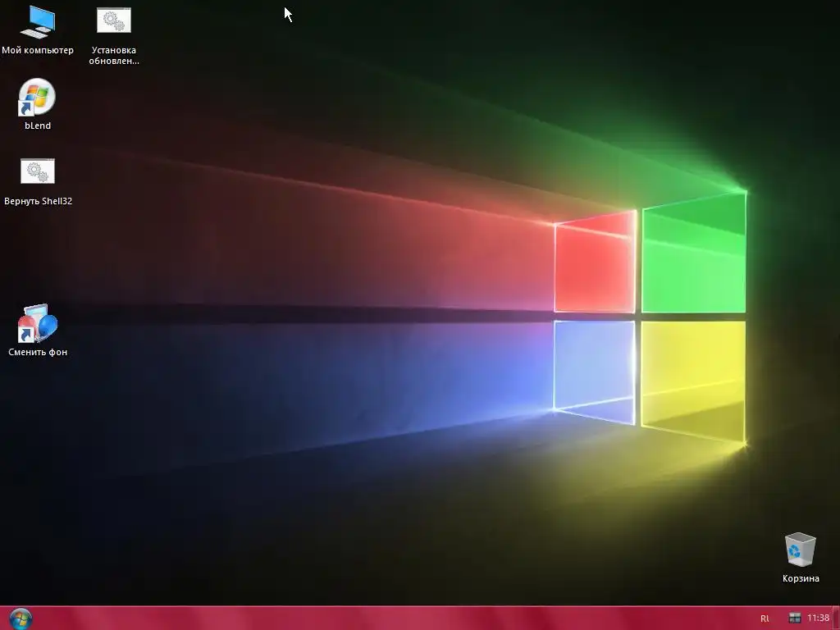This screenshot has width=840, height=630.
Task: Open the 11:38 taskbar clock
Action: point(818,619)
